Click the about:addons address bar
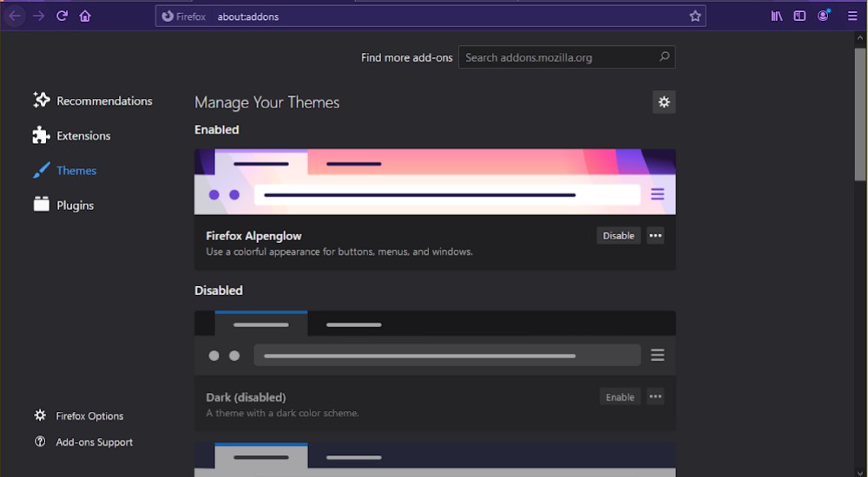Screen dimensions: 868x477 (x=431, y=16)
